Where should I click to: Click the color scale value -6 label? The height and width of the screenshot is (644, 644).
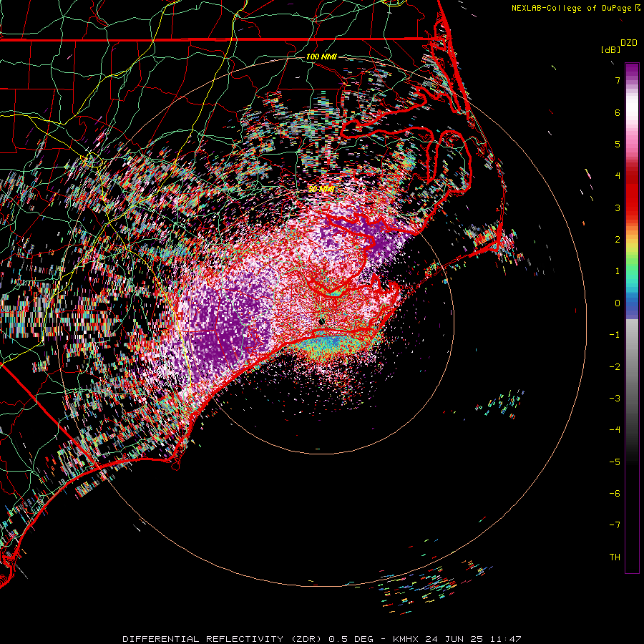tap(615, 494)
